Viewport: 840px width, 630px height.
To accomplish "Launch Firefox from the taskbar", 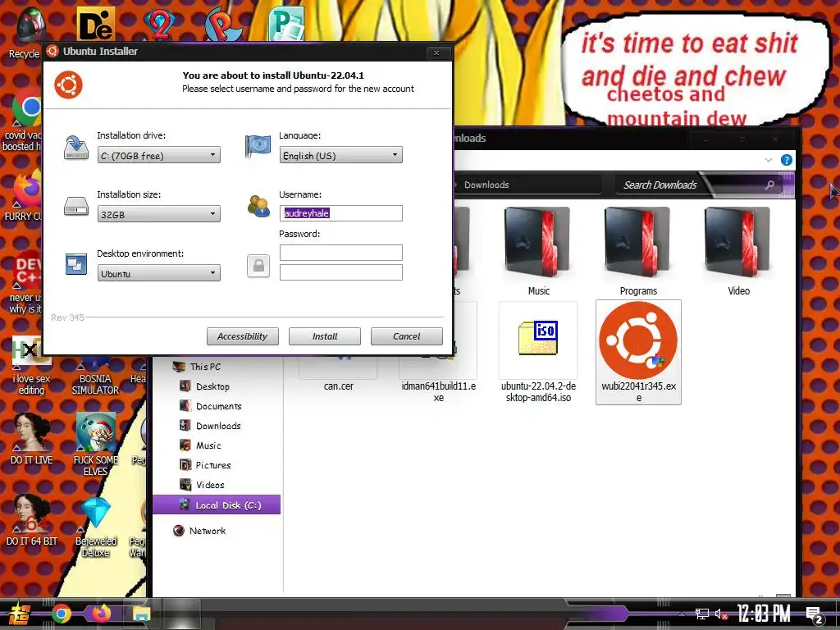I will click(x=101, y=614).
